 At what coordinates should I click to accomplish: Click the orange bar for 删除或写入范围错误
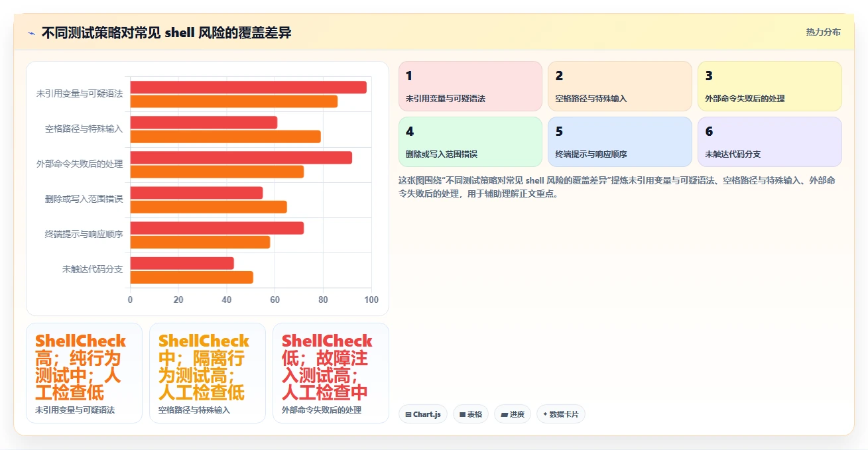tap(209, 207)
